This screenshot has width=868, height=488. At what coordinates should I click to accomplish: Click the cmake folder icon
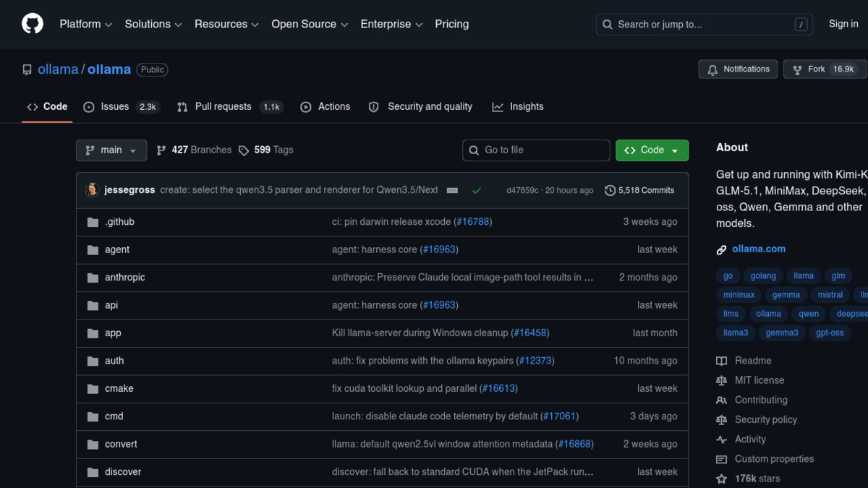point(93,389)
